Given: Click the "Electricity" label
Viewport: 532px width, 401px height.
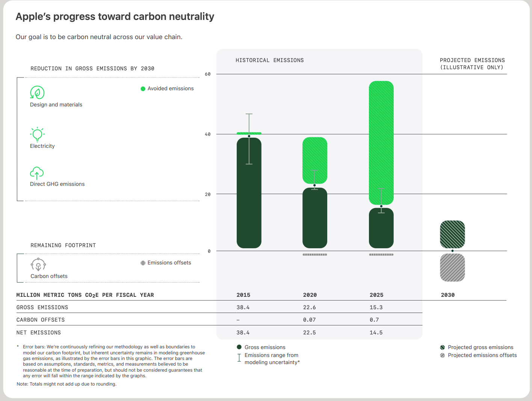Looking at the screenshot, I should (x=42, y=146).
